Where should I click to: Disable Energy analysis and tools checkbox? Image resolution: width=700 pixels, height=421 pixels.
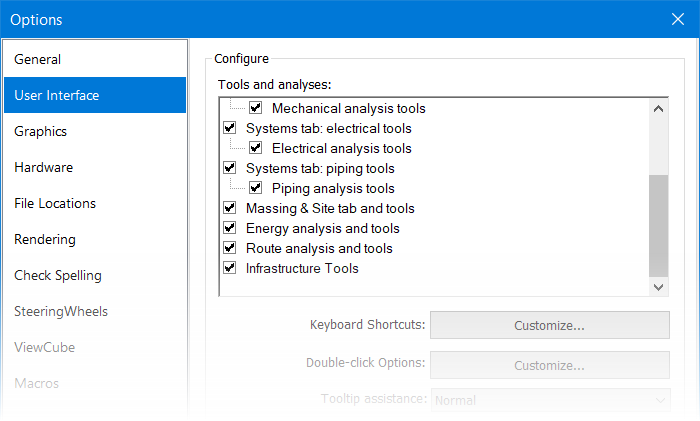229,228
